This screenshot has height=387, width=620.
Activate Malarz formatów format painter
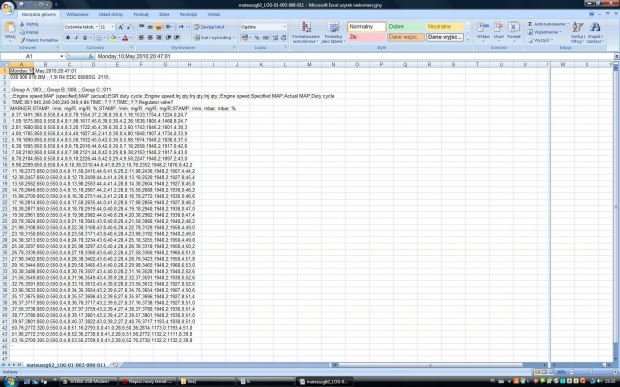(x=39, y=40)
